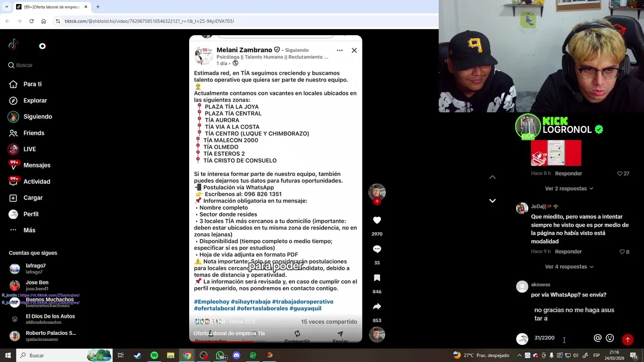Close the Oferta laboral browser tab
This screenshot has height=362, width=644.
coord(86,7)
